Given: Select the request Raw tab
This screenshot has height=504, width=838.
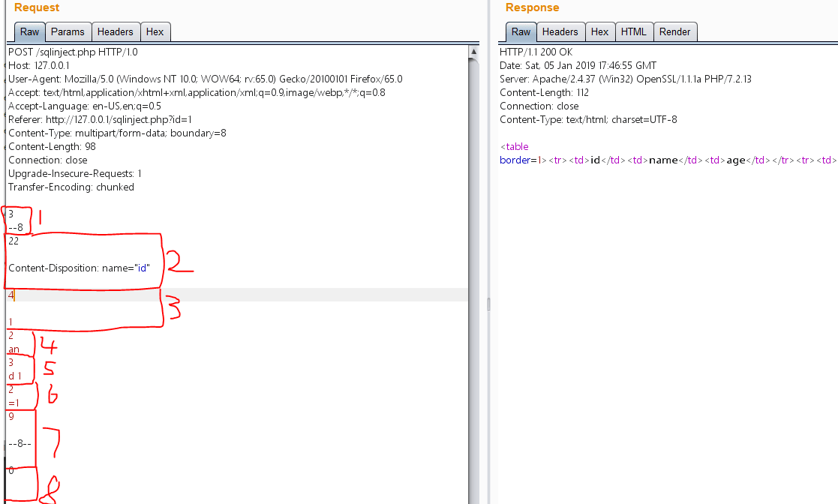Looking at the screenshot, I should pyautogui.click(x=29, y=31).
